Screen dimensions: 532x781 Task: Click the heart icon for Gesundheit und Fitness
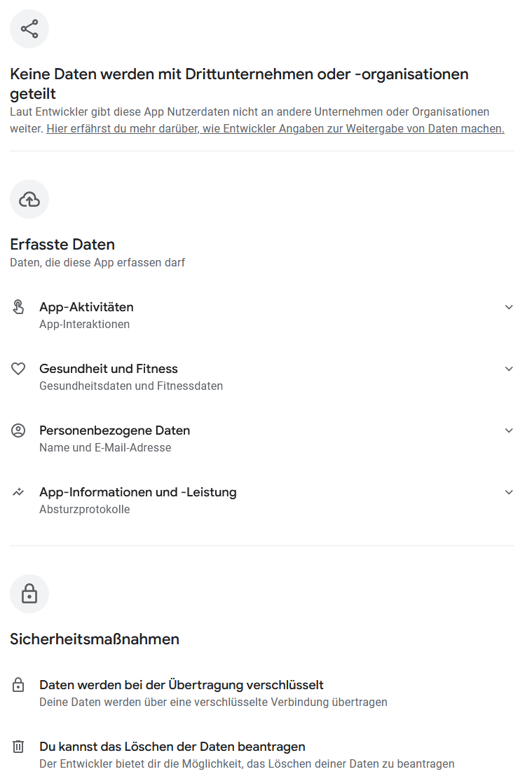18,368
